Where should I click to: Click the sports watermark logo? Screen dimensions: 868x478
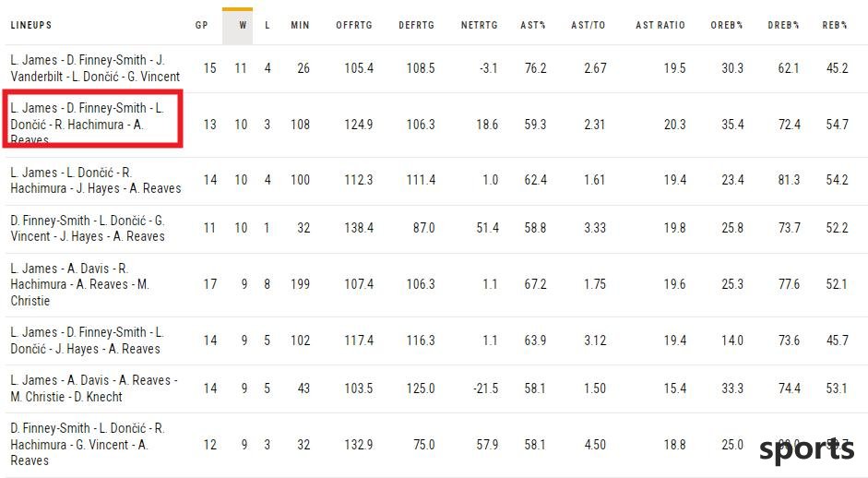(x=806, y=449)
